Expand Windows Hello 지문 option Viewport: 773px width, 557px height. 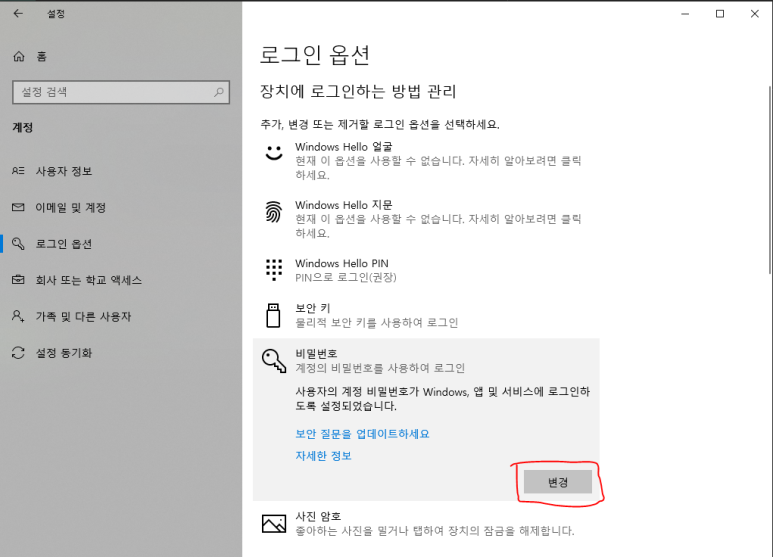pyautogui.click(x=426, y=219)
